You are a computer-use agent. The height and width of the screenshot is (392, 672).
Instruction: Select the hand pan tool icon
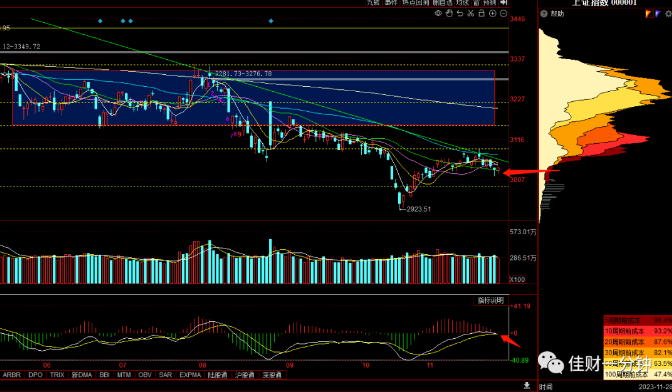click(449, 13)
